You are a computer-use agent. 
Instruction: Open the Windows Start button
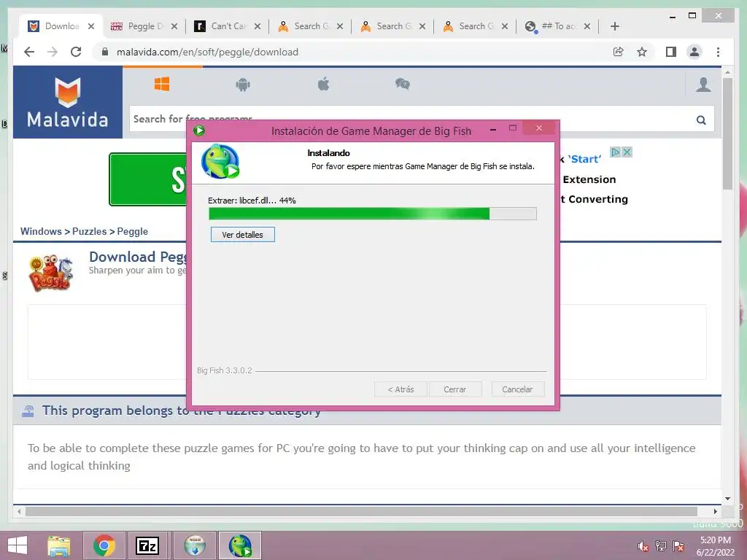click(18, 545)
